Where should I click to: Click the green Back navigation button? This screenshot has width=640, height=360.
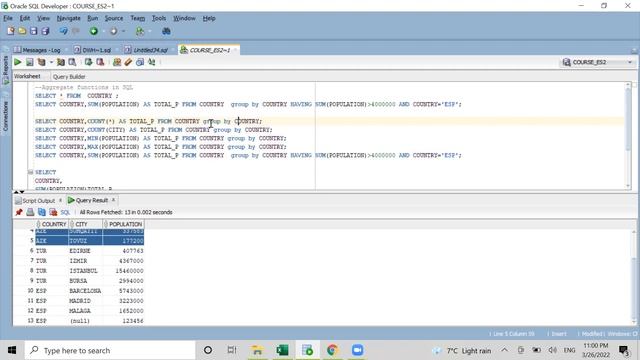(x=93, y=31)
